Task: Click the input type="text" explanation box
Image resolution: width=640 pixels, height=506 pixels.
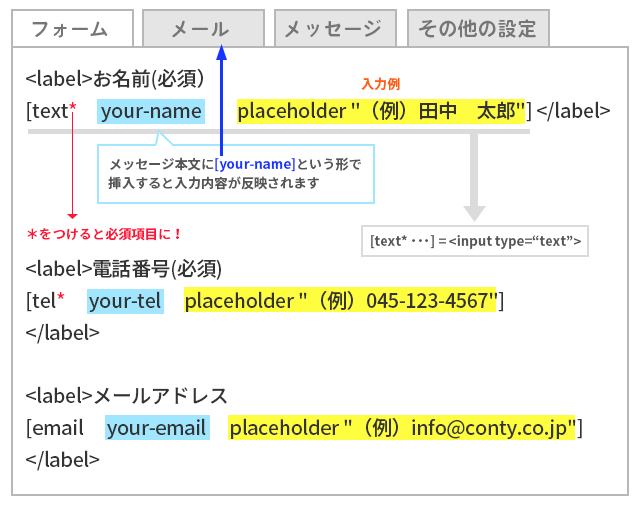Action: [x=473, y=241]
